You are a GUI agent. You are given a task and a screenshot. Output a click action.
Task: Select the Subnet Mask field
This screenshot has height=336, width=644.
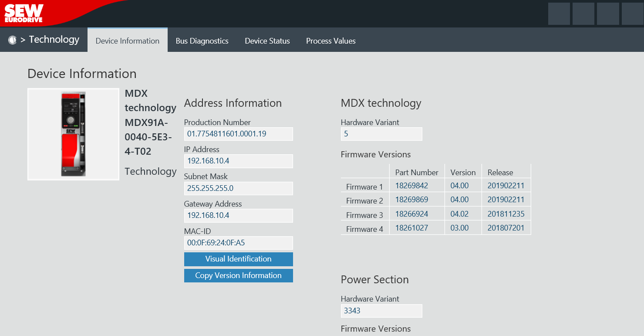point(238,188)
